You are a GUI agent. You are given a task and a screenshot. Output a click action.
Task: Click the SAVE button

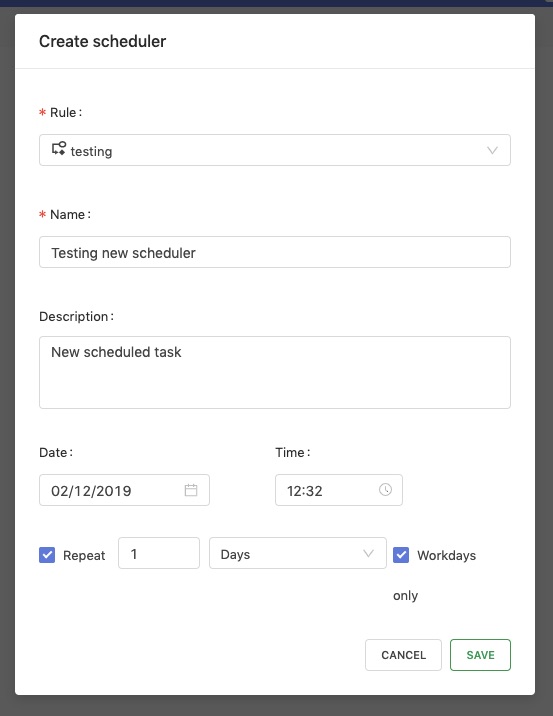pos(480,655)
